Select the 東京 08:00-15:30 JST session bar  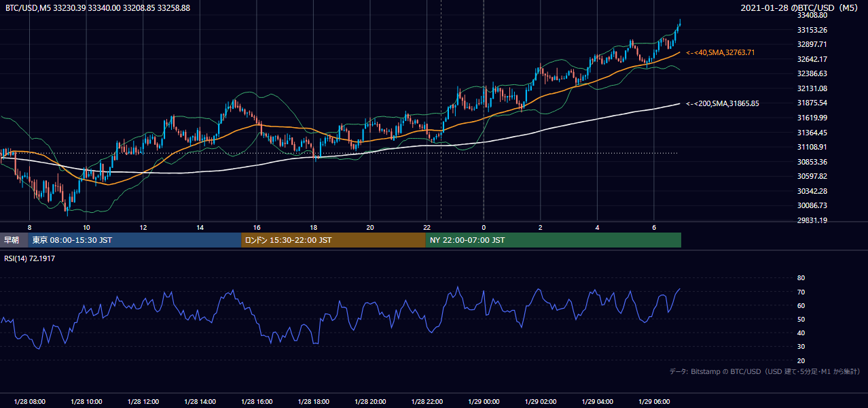point(134,240)
